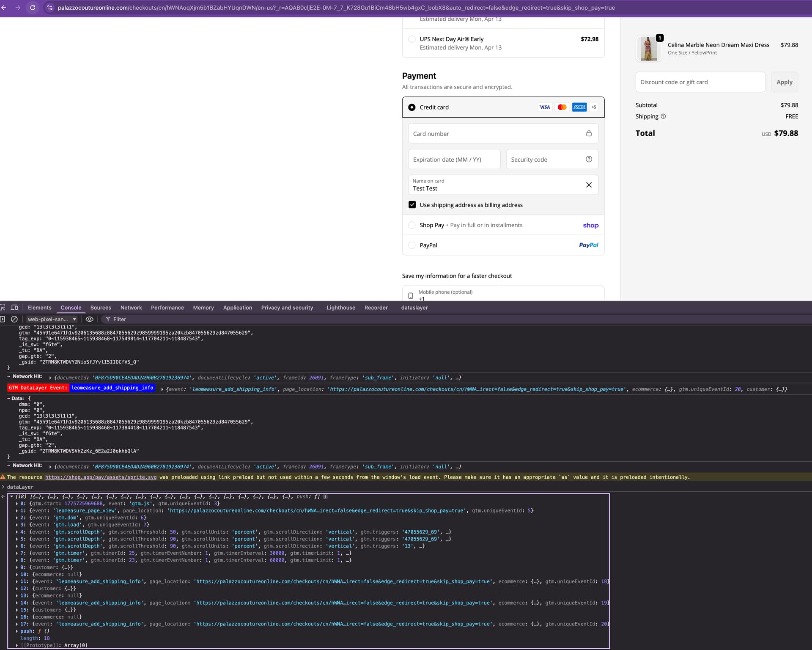This screenshot has width=812, height=650.
Task: Clear the Name on card field
Action: click(x=589, y=185)
